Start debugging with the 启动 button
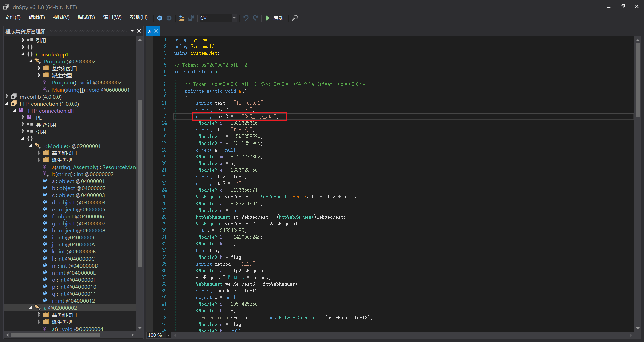This screenshot has width=644, height=342. tap(275, 18)
